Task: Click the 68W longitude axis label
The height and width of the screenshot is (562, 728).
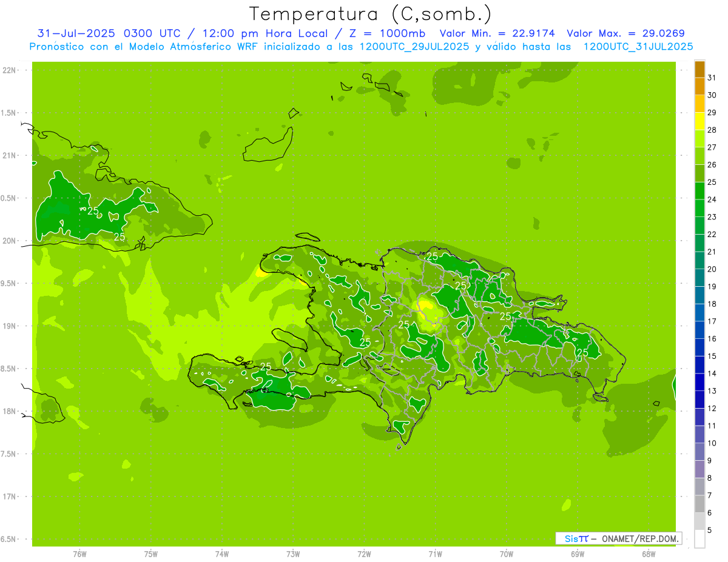Action: point(648,554)
